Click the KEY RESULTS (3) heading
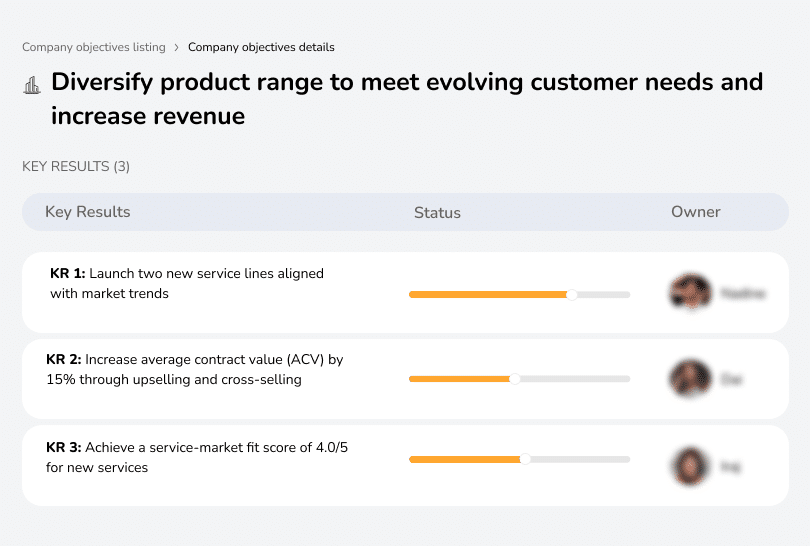This screenshot has height=546, width=810. pos(76,166)
